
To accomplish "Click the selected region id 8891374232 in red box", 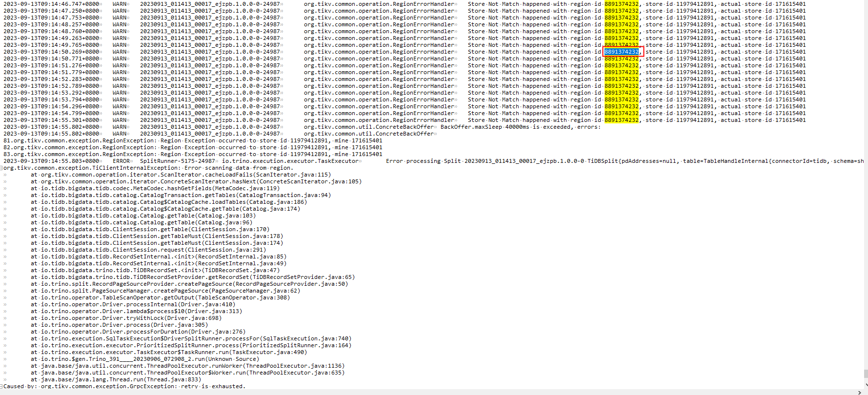I will click(x=621, y=52).
